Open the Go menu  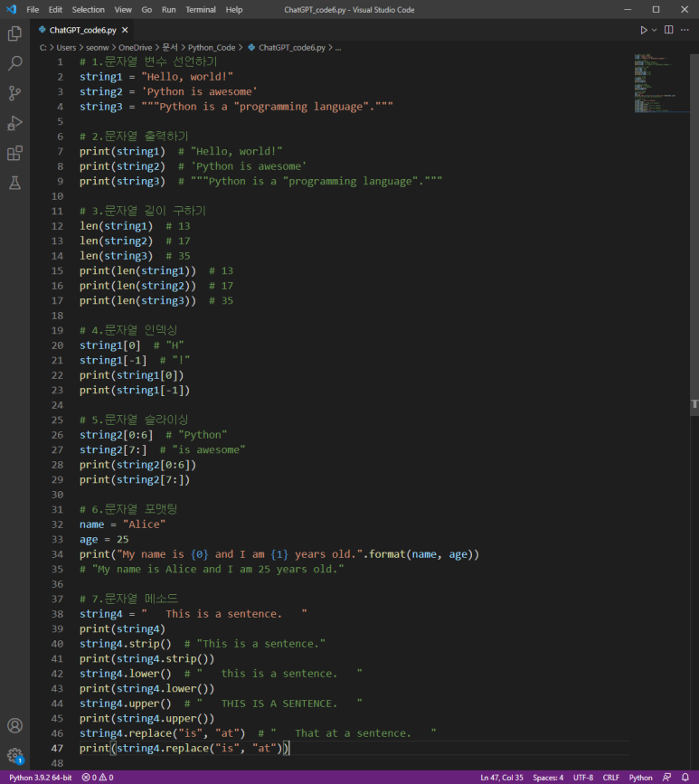pos(146,10)
